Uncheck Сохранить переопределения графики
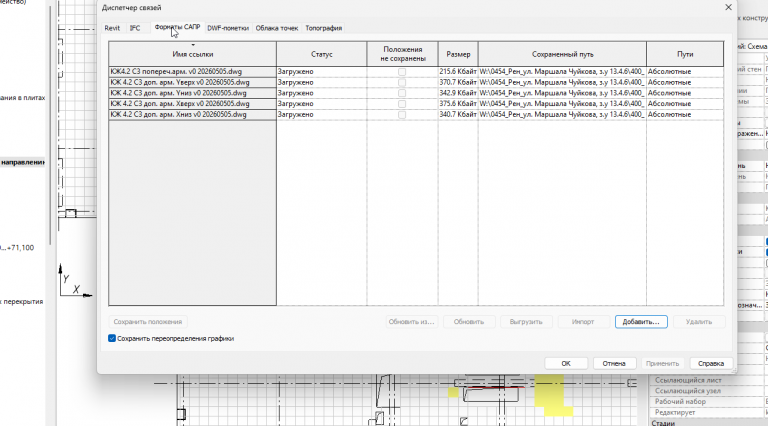This screenshot has width=768, height=426. [x=112, y=338]
